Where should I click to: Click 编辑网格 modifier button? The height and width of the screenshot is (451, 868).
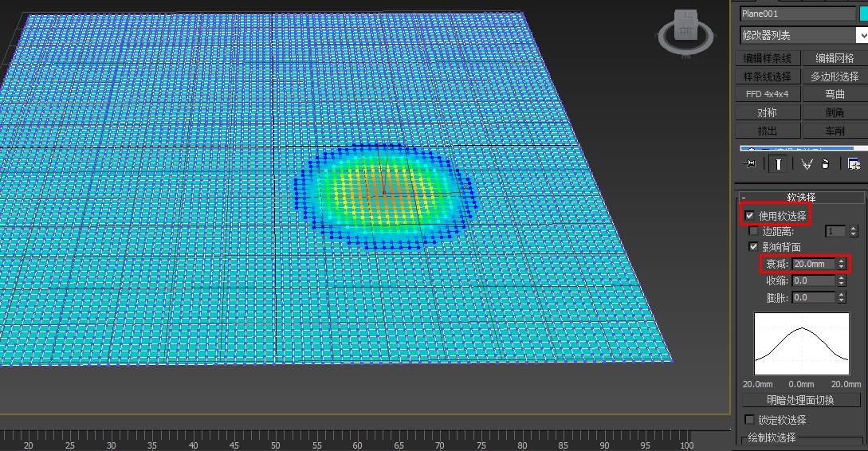point(835,58)
